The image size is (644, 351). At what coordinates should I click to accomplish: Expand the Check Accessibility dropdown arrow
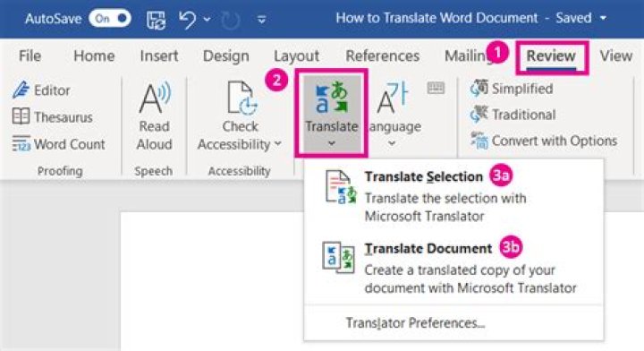(278, 143)
